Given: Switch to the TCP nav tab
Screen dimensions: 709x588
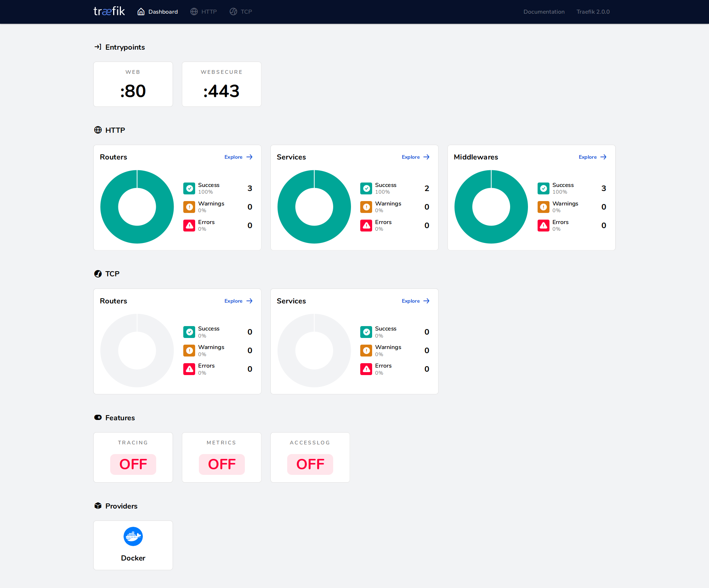Looking at the screenshot, I should pos(241,12).
